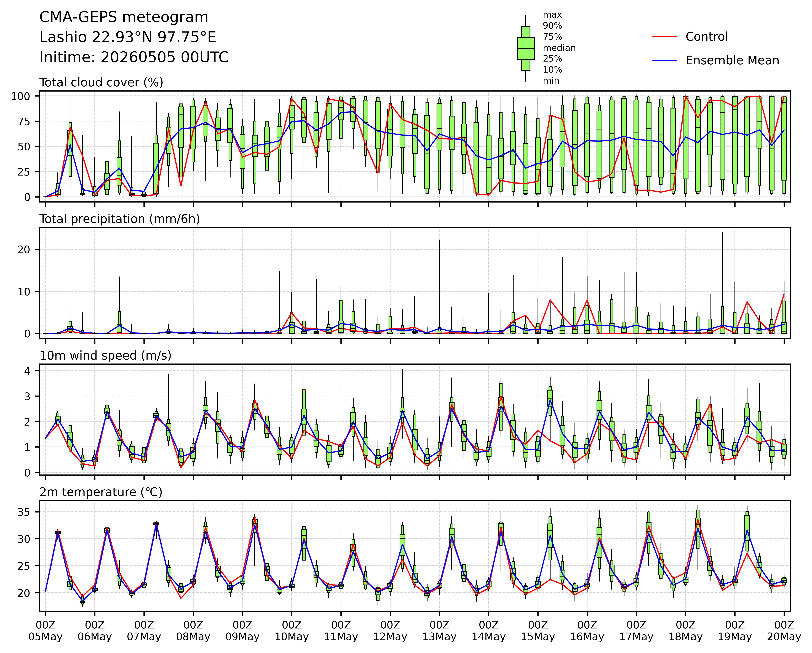
Task: Select the Ensemble Mean legend label
Action: click(732, 61)
